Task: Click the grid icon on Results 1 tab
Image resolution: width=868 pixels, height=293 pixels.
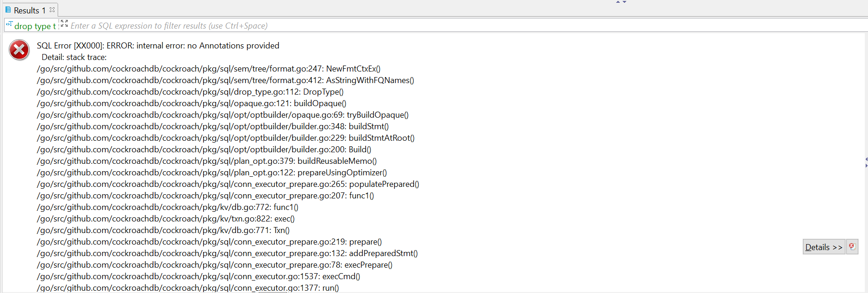Action: [x=8, y=9]
